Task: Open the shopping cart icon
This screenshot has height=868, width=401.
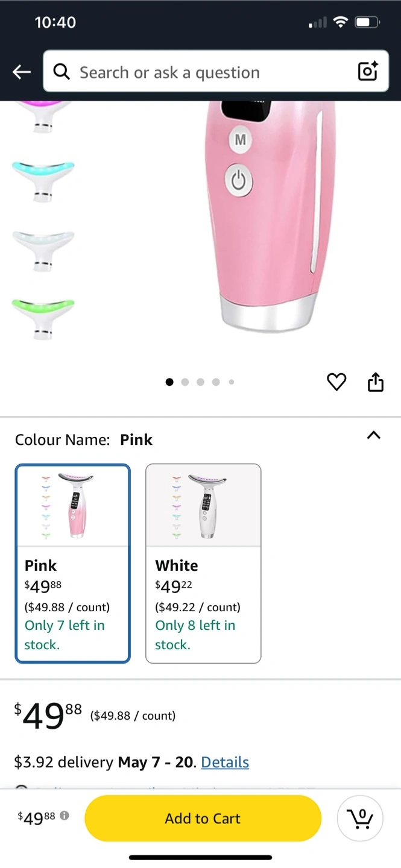Action: click(360, 818)
